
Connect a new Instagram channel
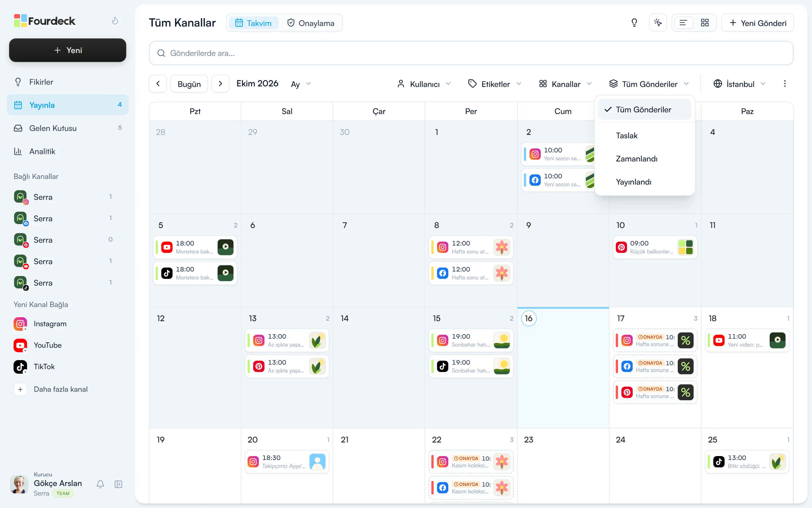pos(40,324)
